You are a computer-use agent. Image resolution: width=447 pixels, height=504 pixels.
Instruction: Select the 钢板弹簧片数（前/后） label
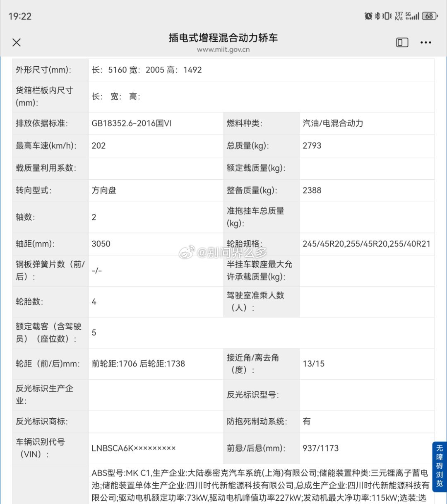coord(50,270)
